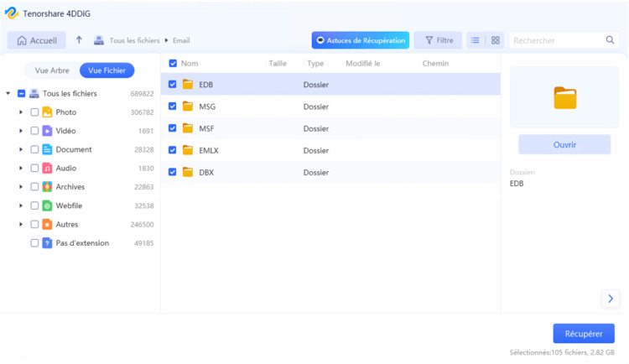
Task: Click the Audio category icon
Action: point(48,169)
